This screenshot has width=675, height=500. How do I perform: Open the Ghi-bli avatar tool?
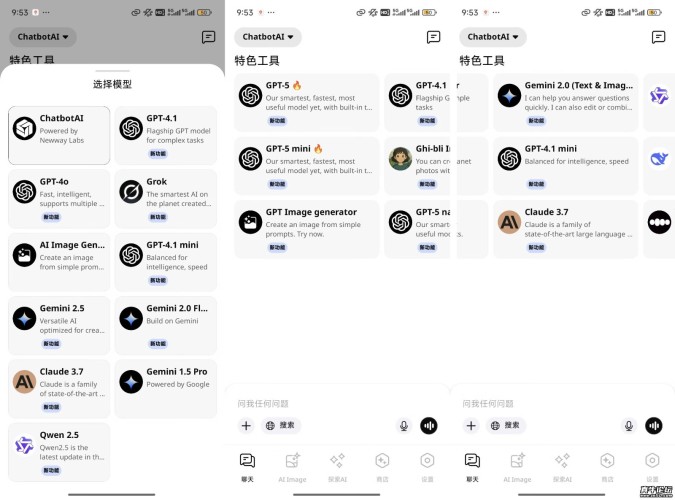point(417,166)
